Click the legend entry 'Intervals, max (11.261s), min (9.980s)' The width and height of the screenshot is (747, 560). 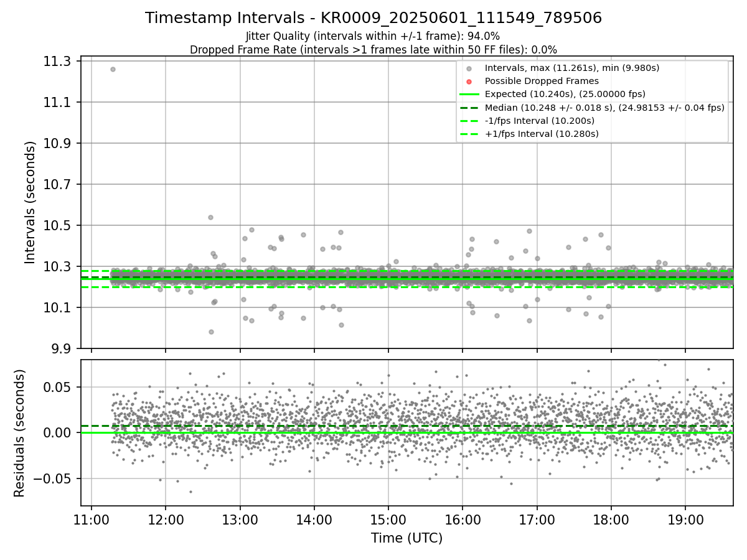(x=571, y=68)
